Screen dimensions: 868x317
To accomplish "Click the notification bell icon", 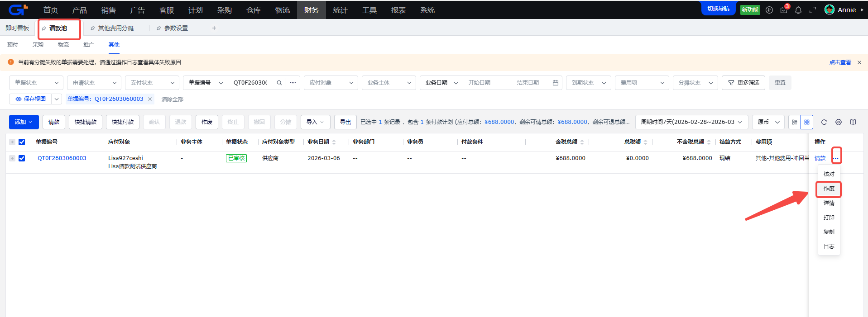I will click(798, 10).
